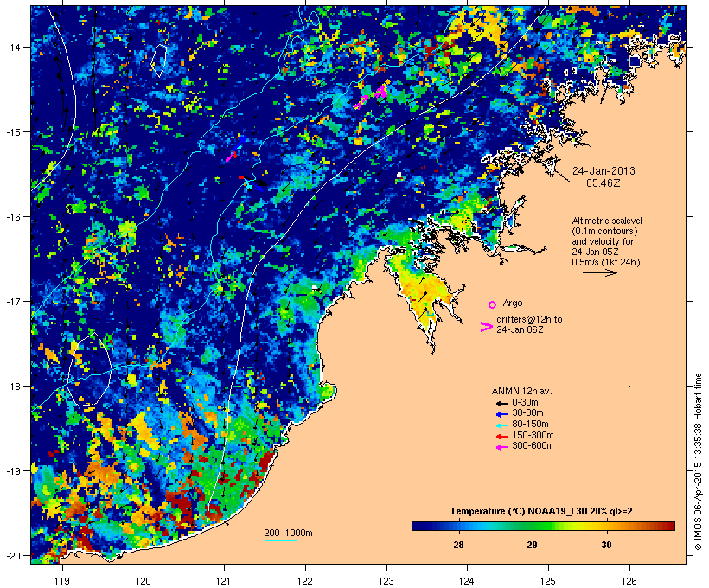Click the 0.5m/s velocity scale arrow
709x588 pixels.
[x=600, y=272]
